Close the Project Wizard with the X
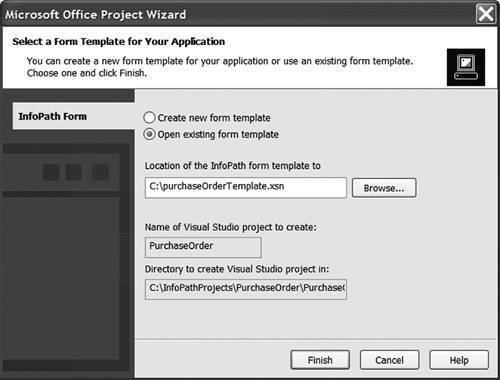This screenshot has width=500, height=380. point(486,14)
